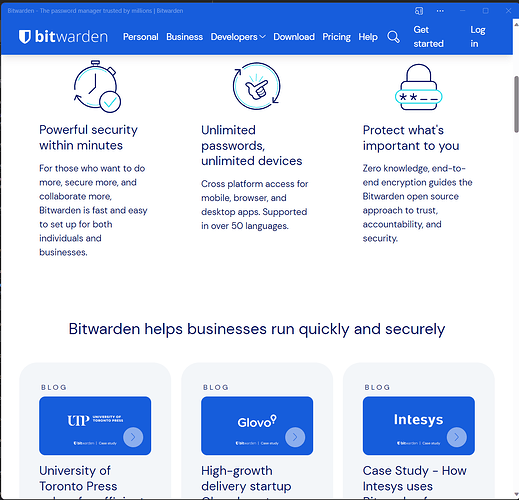Open the Glovo case study thumbnail
The image size is (519, 500).
(257, 426)
